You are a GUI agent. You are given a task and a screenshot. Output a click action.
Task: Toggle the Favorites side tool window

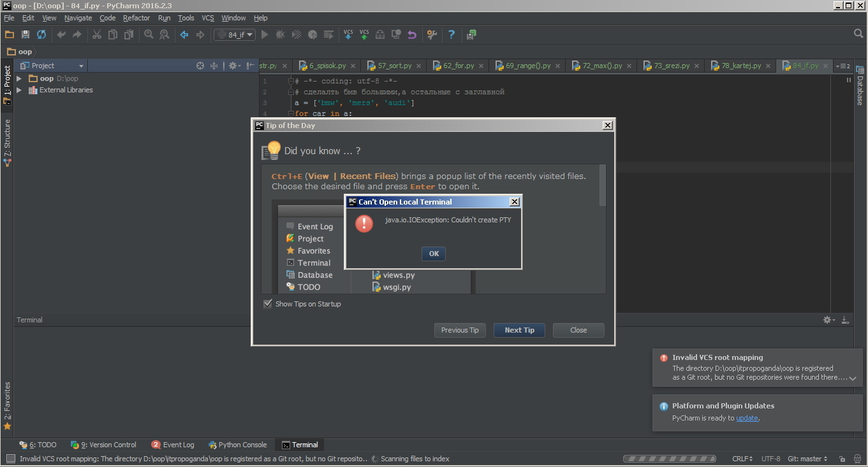(7, 405)
